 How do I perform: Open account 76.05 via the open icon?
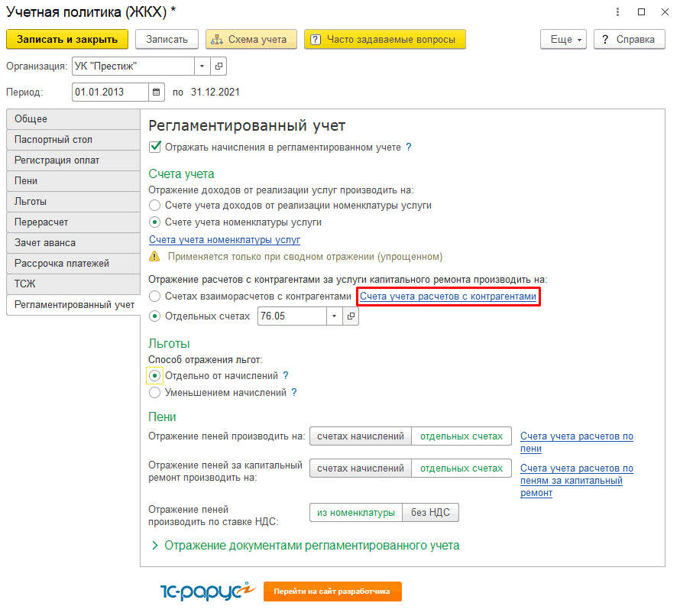coord(351,316)
